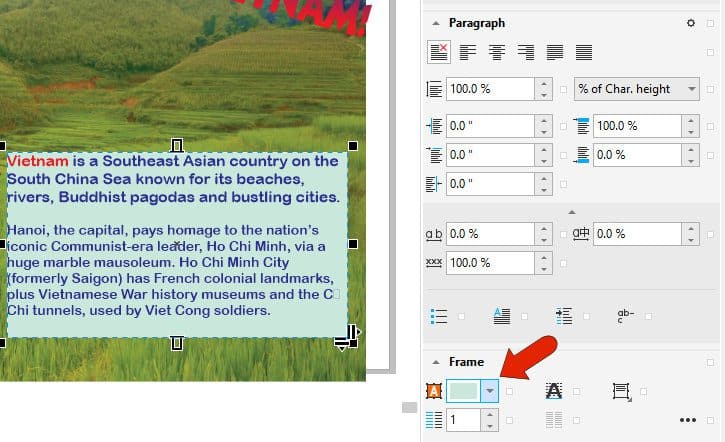Click the hyphenation icon
This screenshot has height=442, width=725.
627,315
